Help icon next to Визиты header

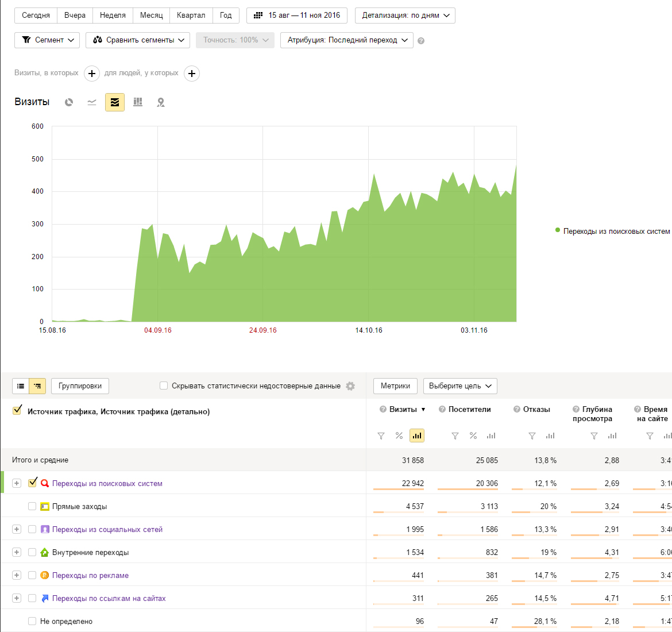coord(383,410)
